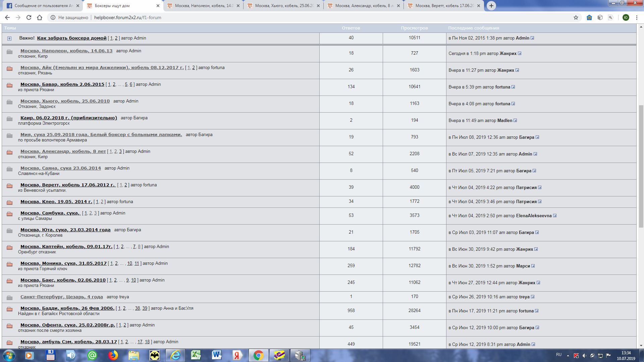Open Yandex browser from taskbar
This screenshot has height=362, width=644.
click(237, 355)
